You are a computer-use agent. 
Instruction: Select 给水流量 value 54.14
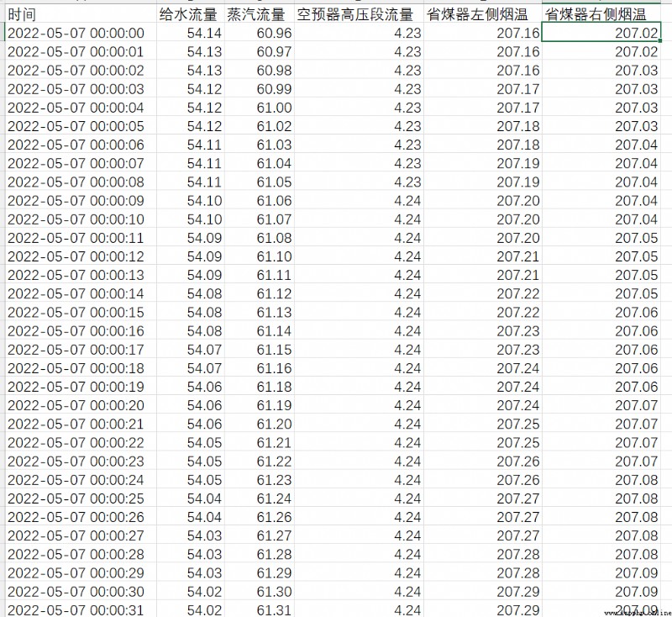[x=191, y=33]
